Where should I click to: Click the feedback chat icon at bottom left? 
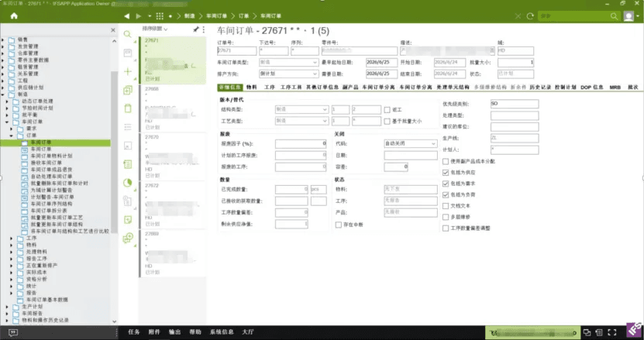12,332
